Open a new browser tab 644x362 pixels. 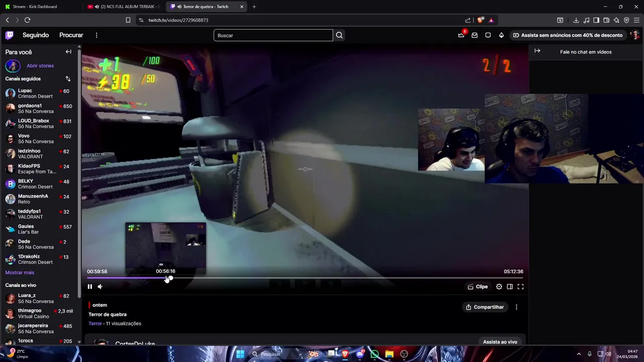[254, 7]
